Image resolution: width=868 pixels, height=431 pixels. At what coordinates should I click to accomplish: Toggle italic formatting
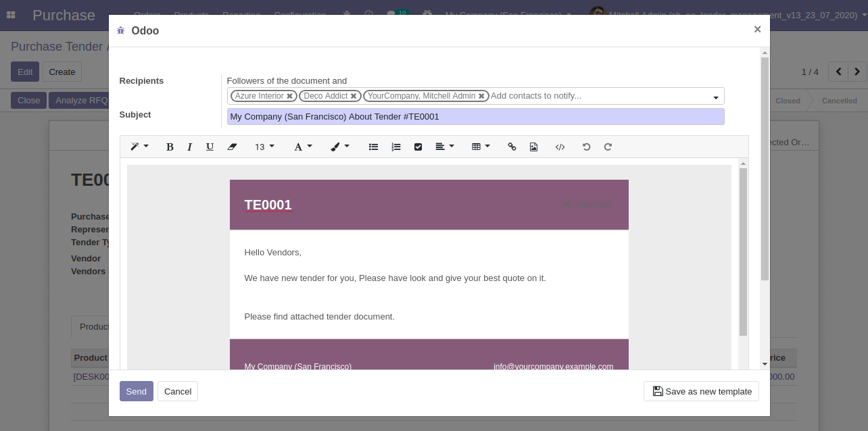coord(190,147)
